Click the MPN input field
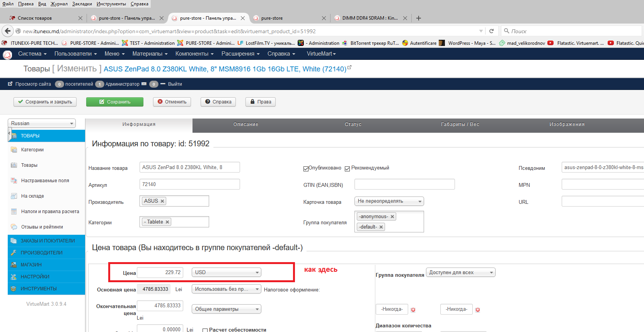644x332 pixels. click(x=603, y=184)
